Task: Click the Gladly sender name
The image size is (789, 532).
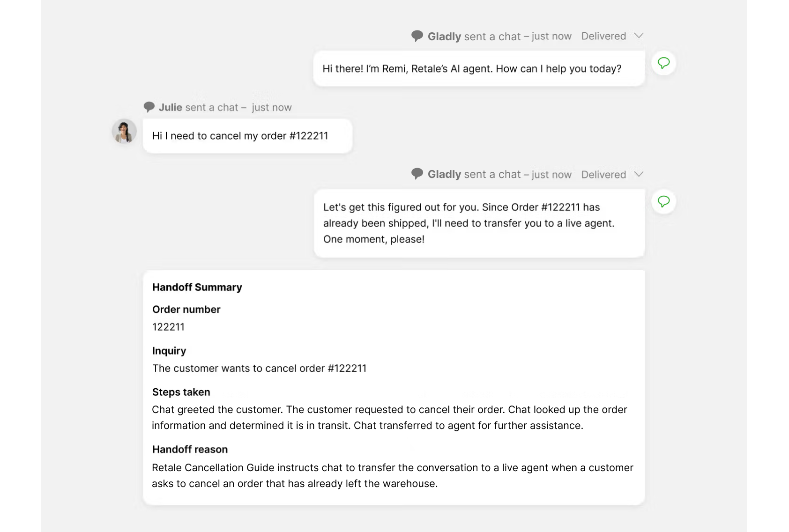Action: 444,36
